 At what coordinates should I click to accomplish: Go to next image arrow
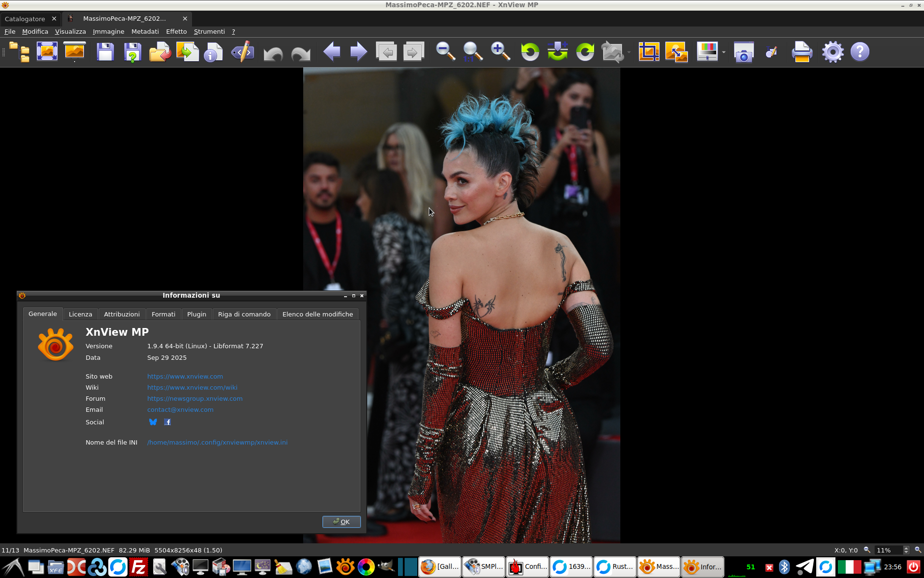click(359, 52)
